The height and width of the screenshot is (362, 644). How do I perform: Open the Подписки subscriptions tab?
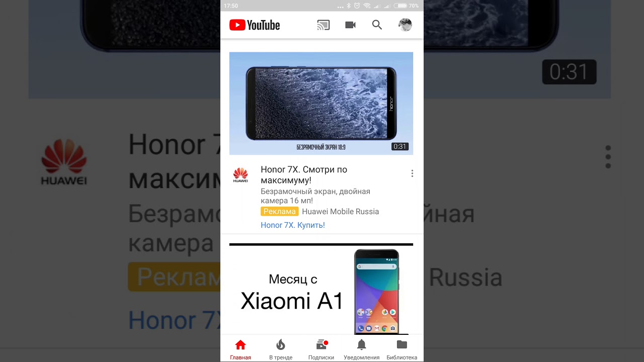[x=321, y=349]
